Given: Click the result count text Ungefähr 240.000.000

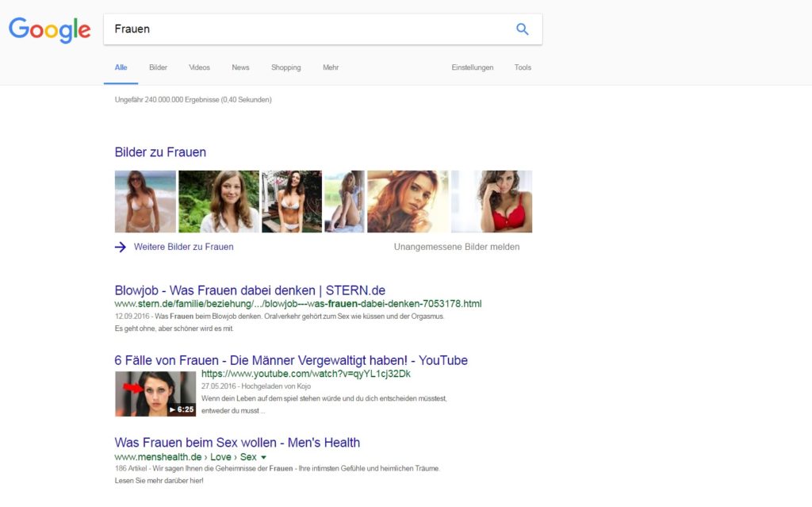Looking at the screenshot, I should [193, 99].
